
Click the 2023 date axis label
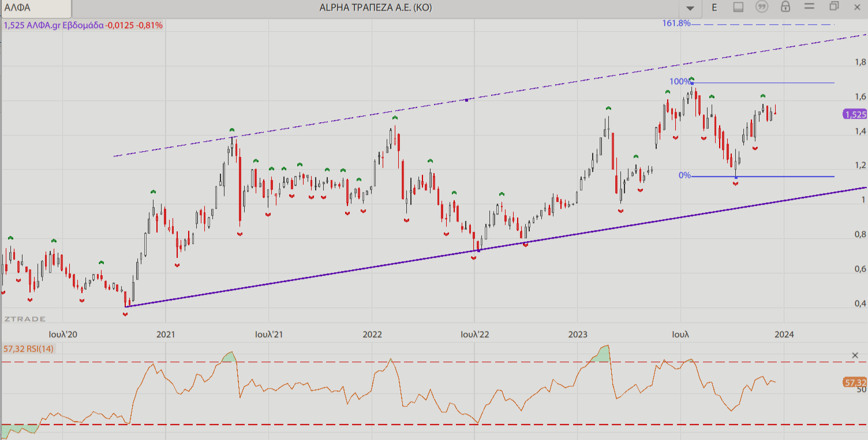click(x=578, y=334)
